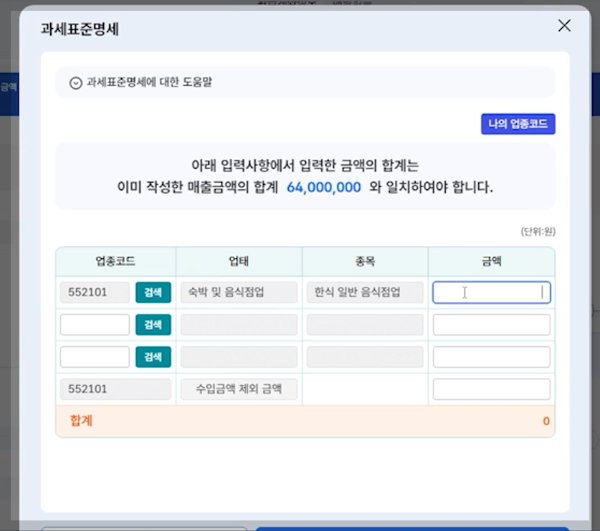Click 검색 button in the second row
600x531 pixels.
153,325
